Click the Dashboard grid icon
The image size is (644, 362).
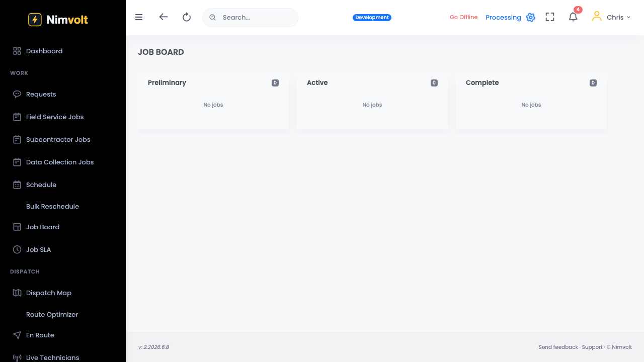click(x=17, y=51)
